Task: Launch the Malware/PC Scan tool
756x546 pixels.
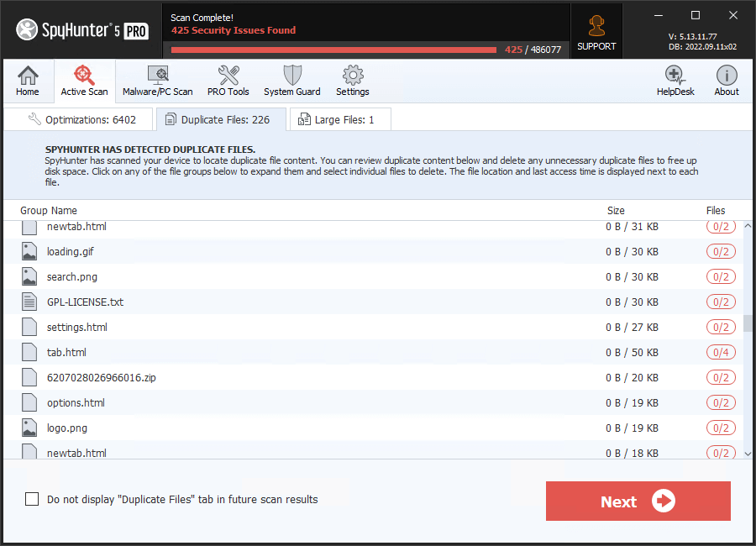Action: pos(157,80)
